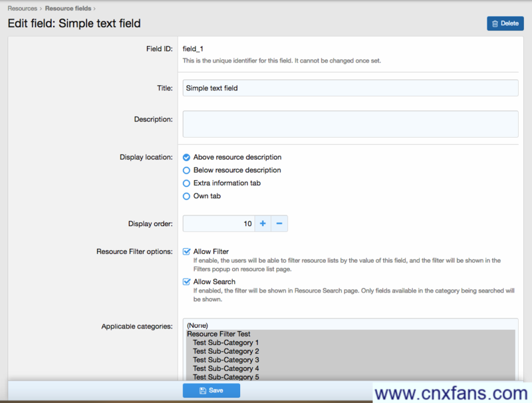Pick Test Sub-Category 4 in list
Viewport: 532px width, 403px height.
[x=350, y=368]
